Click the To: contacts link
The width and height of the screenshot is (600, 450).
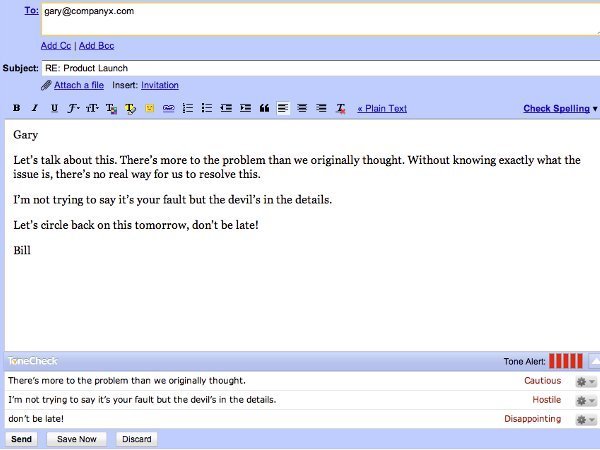pos(31,11)
